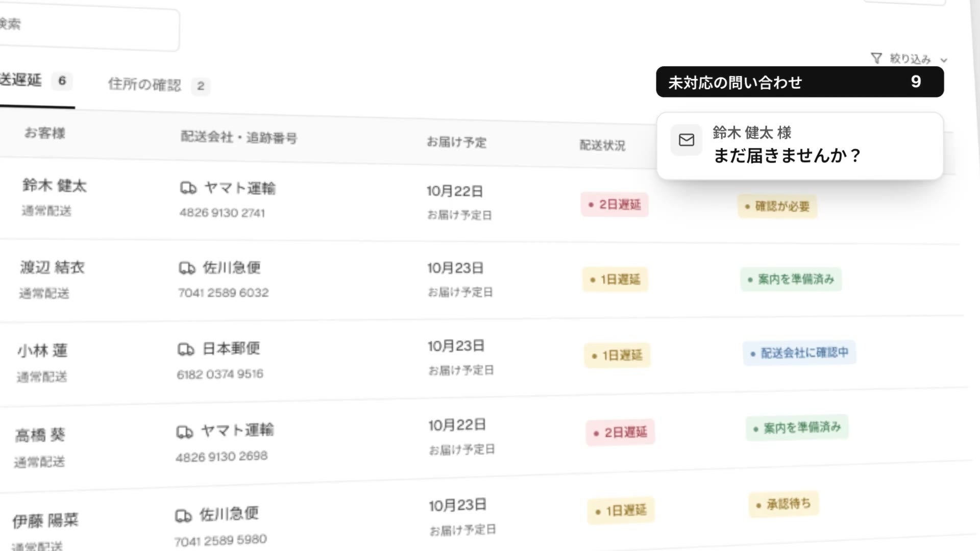Select customer name 鈴木 健太 in the table
This screenshot has height=551, width=980.
pos(55,185)
